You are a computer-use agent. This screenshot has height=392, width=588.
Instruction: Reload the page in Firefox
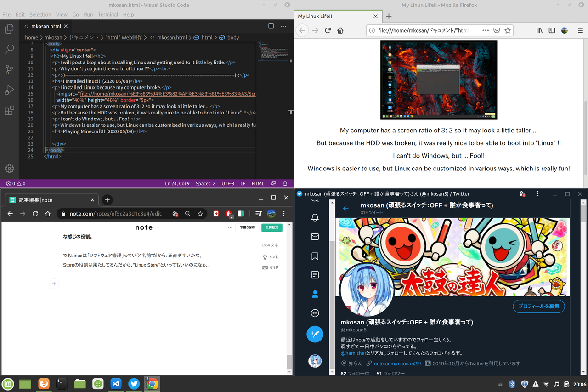[328, 30]
